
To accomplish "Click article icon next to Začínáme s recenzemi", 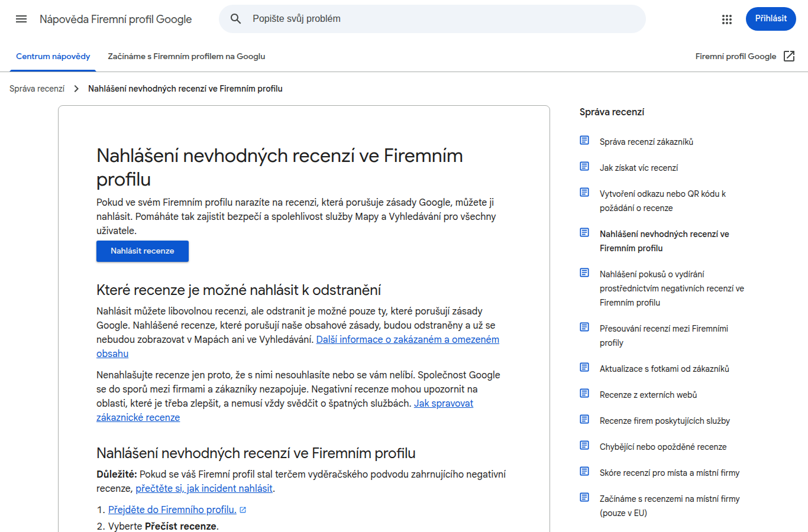I will [x=584, y=497].
